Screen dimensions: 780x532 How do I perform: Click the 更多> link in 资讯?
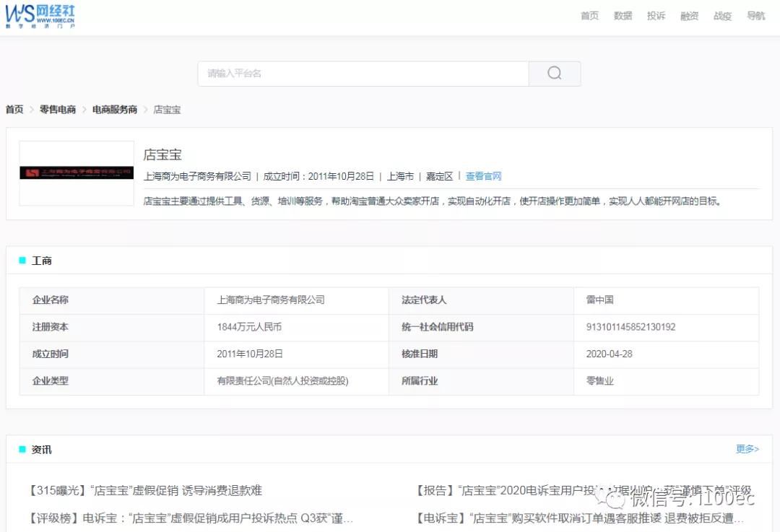click(x=747, y=449)
